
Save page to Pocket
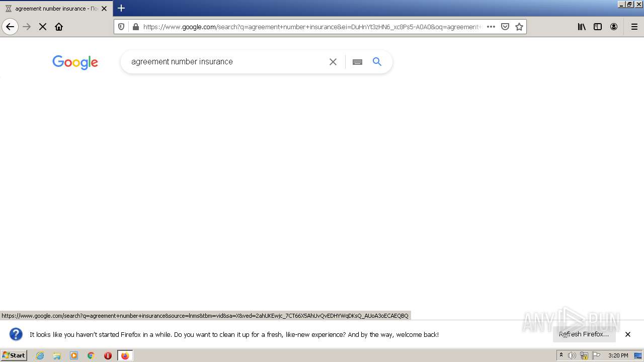pos(505,27)
